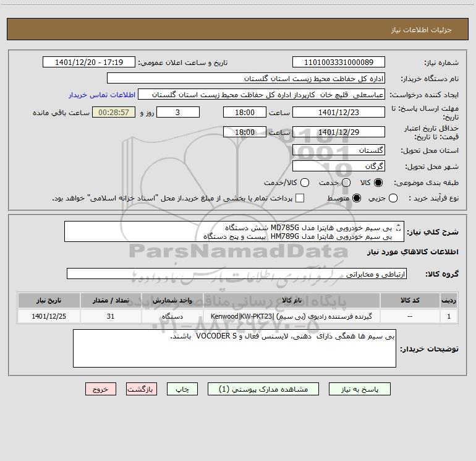Click the Kenwood|KW-PKT23 item name cell
476x461 pixels.
(x=291, y=316)
